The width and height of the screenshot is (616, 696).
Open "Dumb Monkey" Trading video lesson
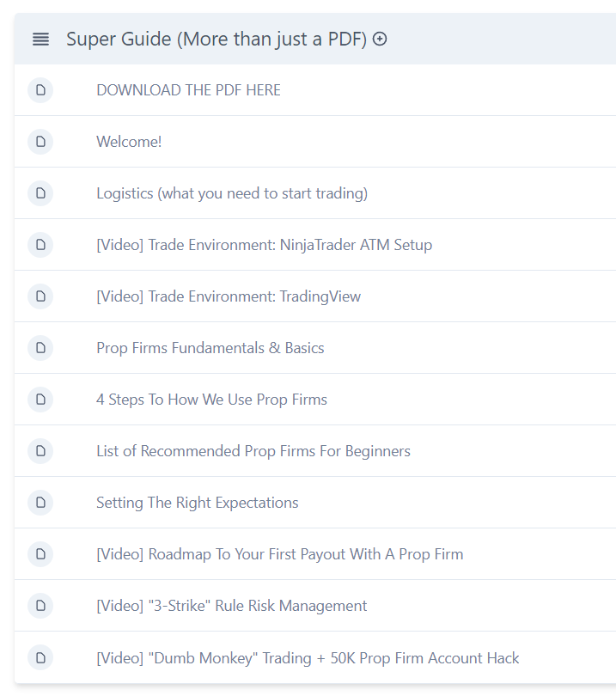[308, 658]
